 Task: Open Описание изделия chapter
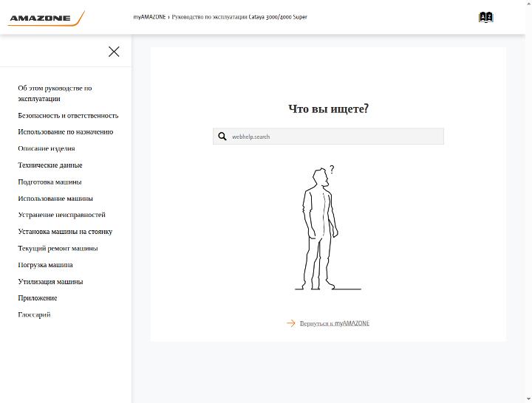click(x=47, y=148)
